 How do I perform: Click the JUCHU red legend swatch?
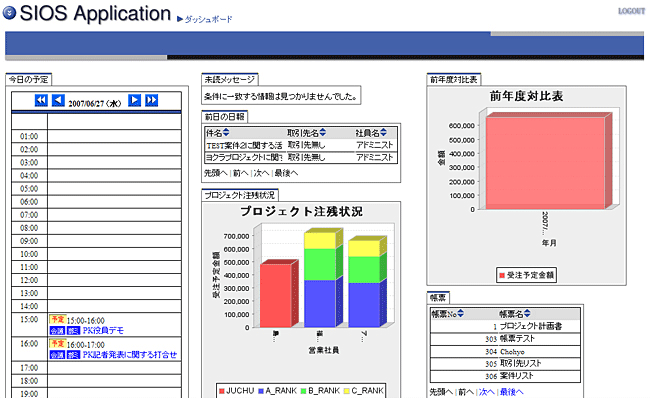tap(221, 391)
